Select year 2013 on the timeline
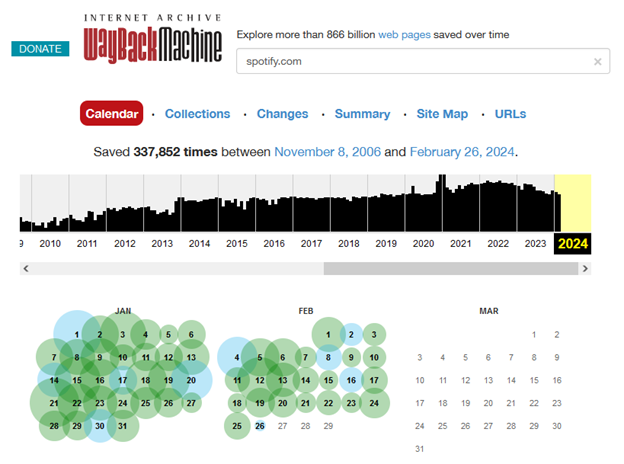Screen dimensions: 624x464 (x=162, y=244)
